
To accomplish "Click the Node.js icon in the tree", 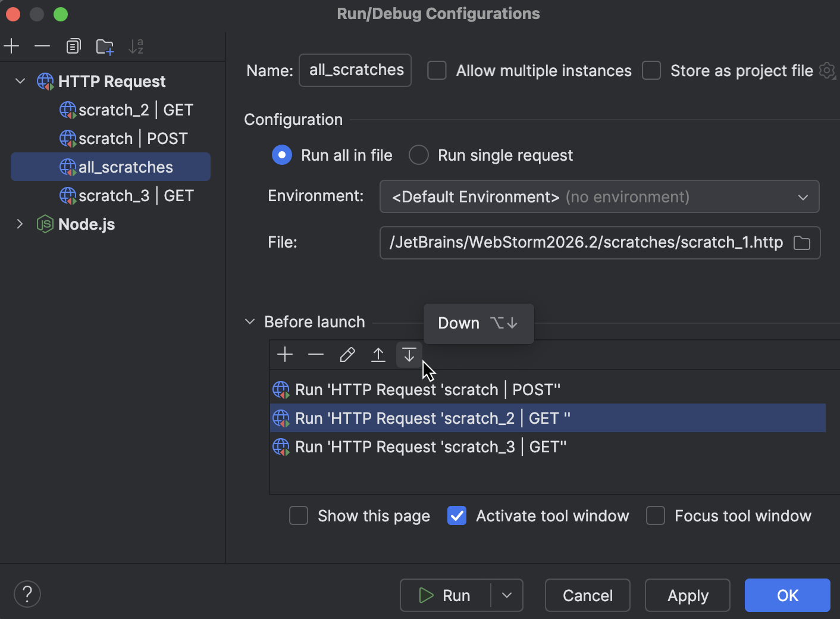I will coord(45,224).
